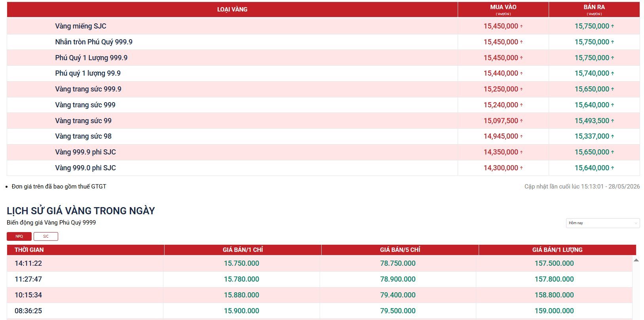Select the 10:15:34 time entry
This screenshot has height=320, width=644.
point(28,295)
